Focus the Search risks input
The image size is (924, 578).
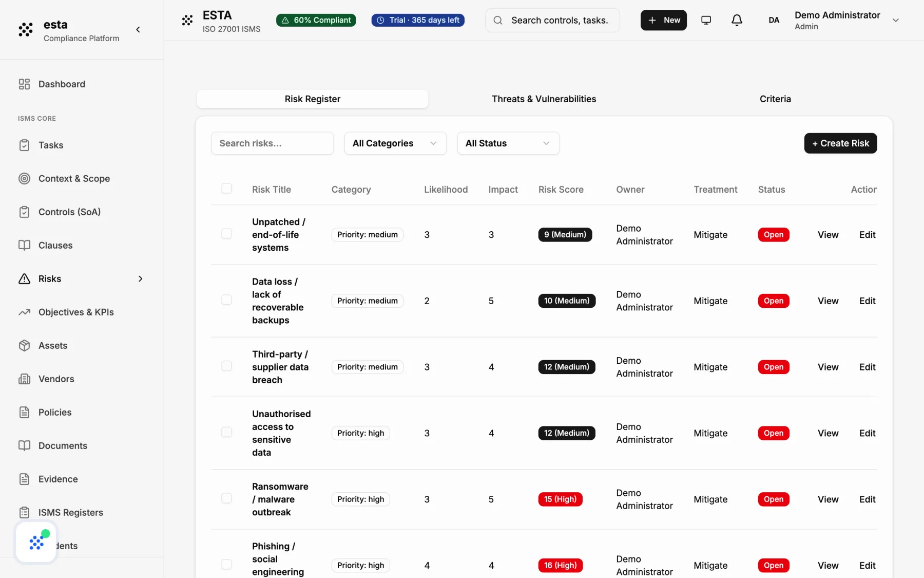(273, 143)
